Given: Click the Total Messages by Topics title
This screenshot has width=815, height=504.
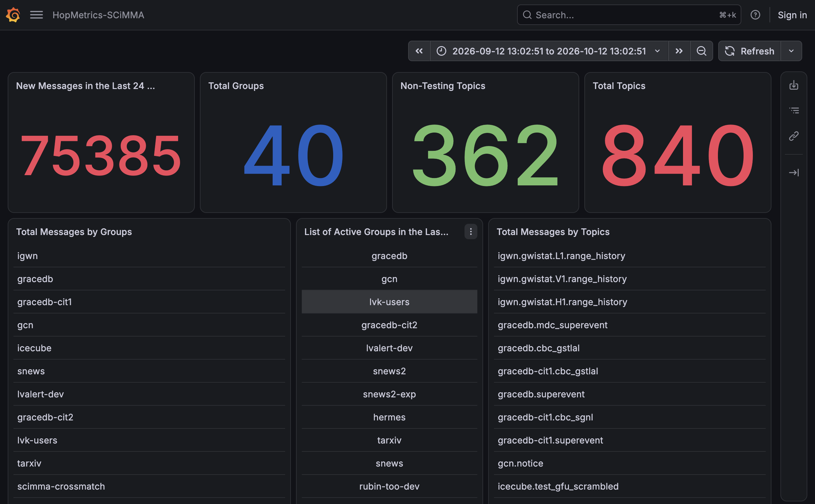Looking at the screenshot, I should click(x=553, y=232).
